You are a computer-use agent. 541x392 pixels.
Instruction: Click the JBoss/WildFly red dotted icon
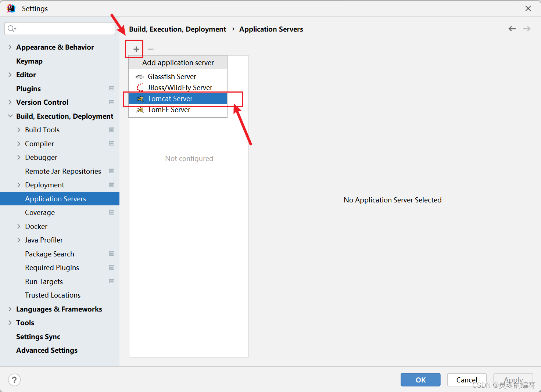(x=140, y=87)
